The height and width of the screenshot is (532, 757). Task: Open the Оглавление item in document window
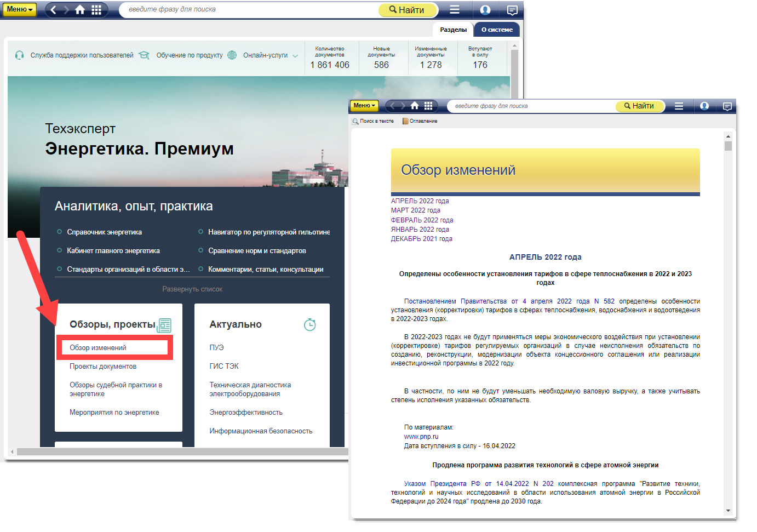[420, 121]
